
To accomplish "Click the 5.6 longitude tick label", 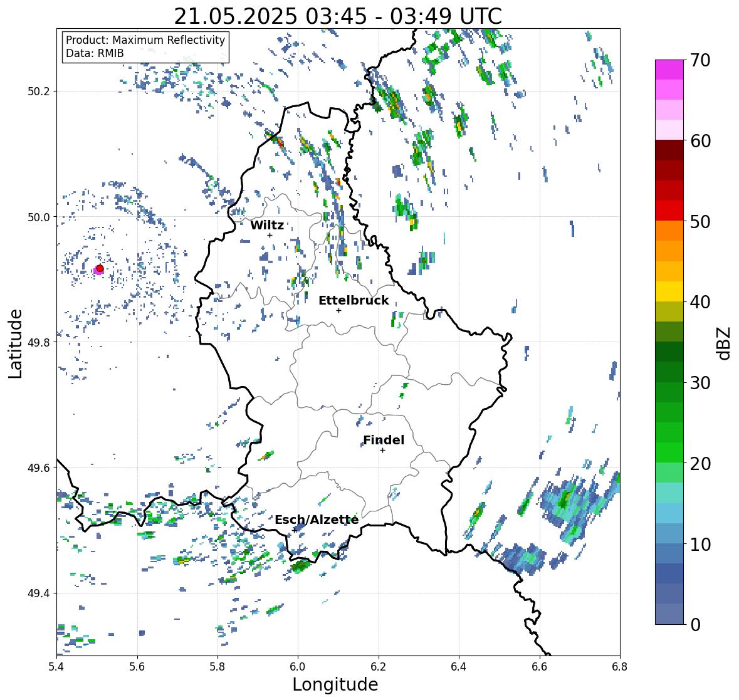I will point(137,667).
